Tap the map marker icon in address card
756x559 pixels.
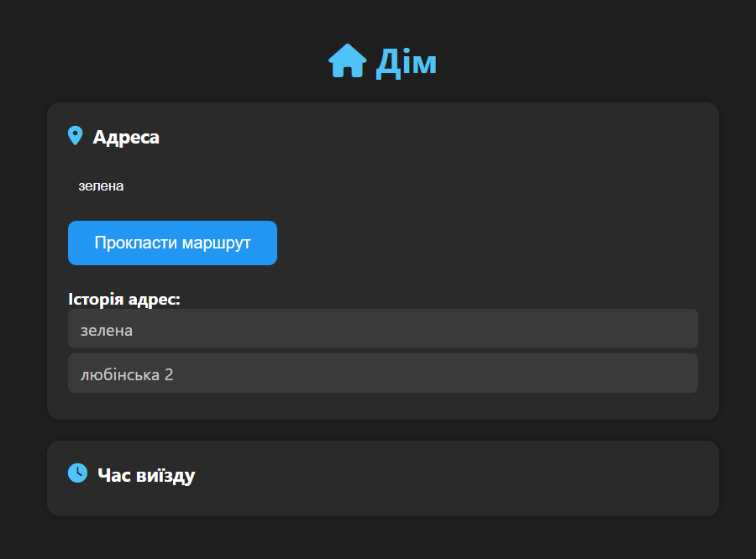[76, 136]
